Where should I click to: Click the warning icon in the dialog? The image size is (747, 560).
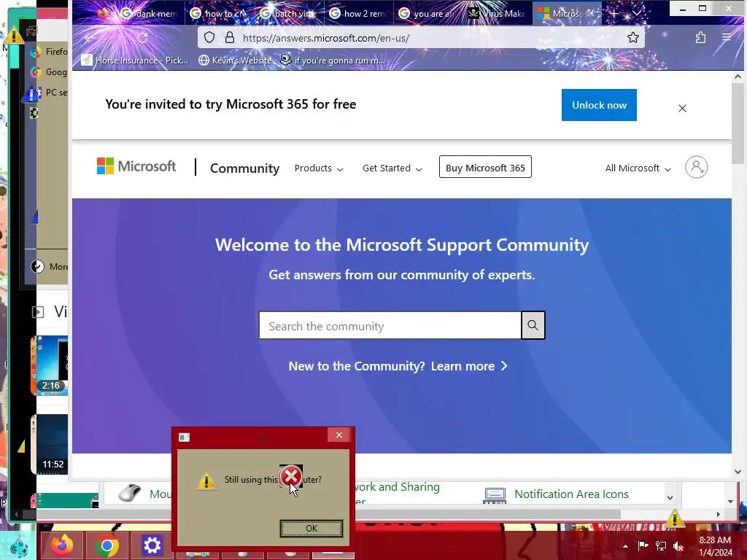click(x=206, y=481)
